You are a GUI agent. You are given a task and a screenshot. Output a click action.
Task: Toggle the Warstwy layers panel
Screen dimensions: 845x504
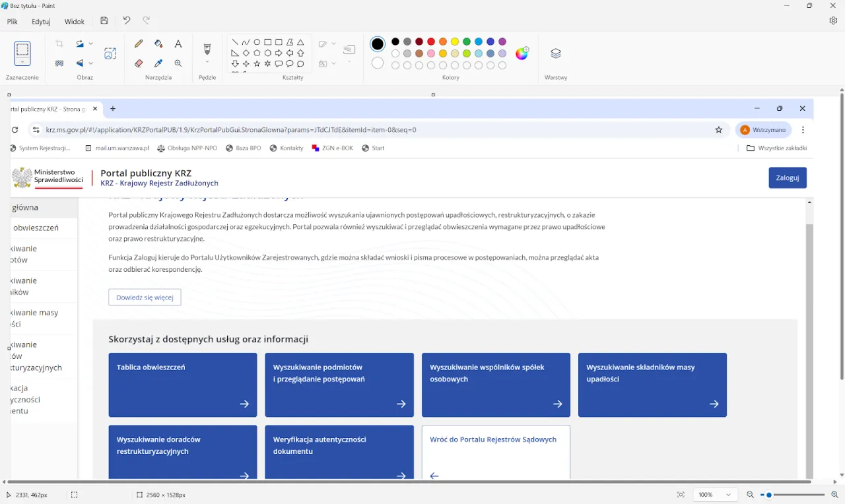coord(556,53)
